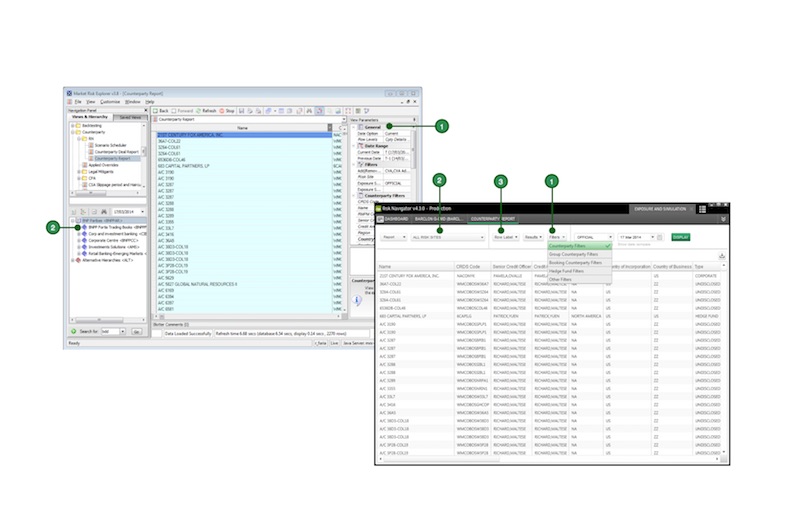The height and width of the screenshot is (530, 800).
Task: Switch to the Saved Views tab
Action: pyautogui.click(x=130, y=117)
